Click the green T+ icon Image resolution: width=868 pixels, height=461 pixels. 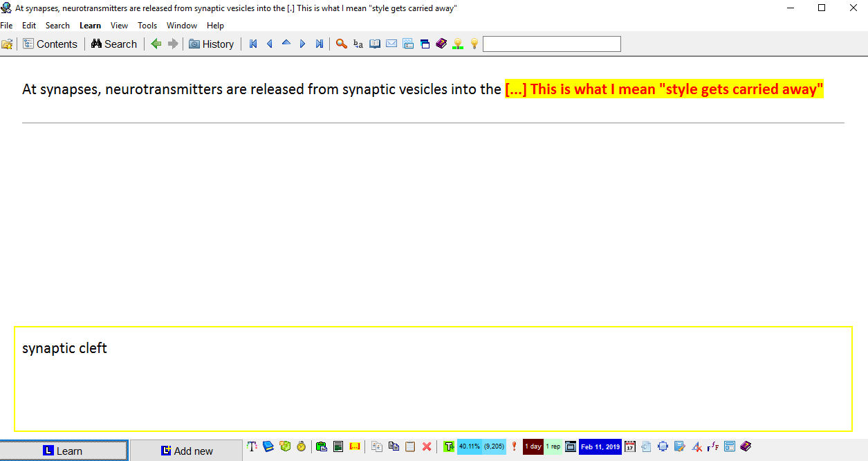tap(450, 446)
